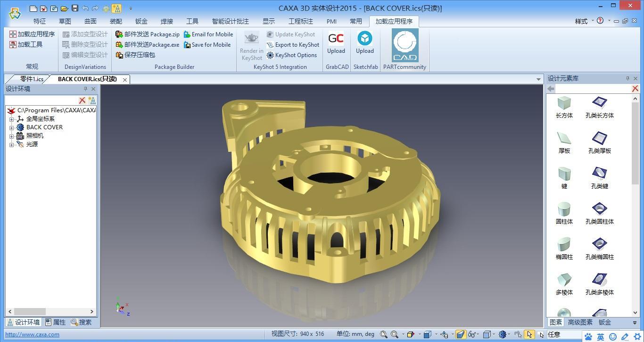Open the CAXA application menu logo
This screenshot has width=644, height=342.
(15, 13)
